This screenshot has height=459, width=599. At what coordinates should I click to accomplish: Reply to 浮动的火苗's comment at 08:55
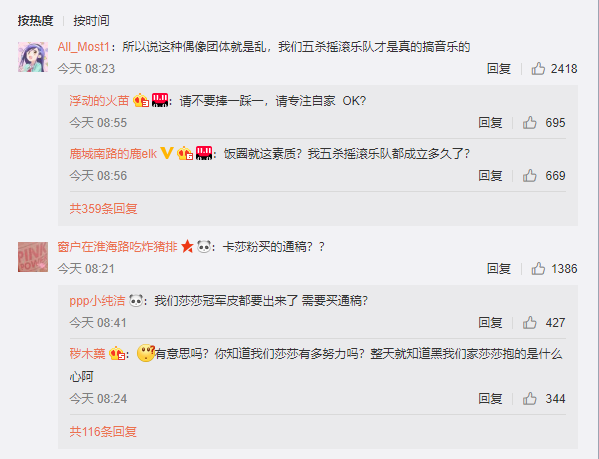coord(490,123)
